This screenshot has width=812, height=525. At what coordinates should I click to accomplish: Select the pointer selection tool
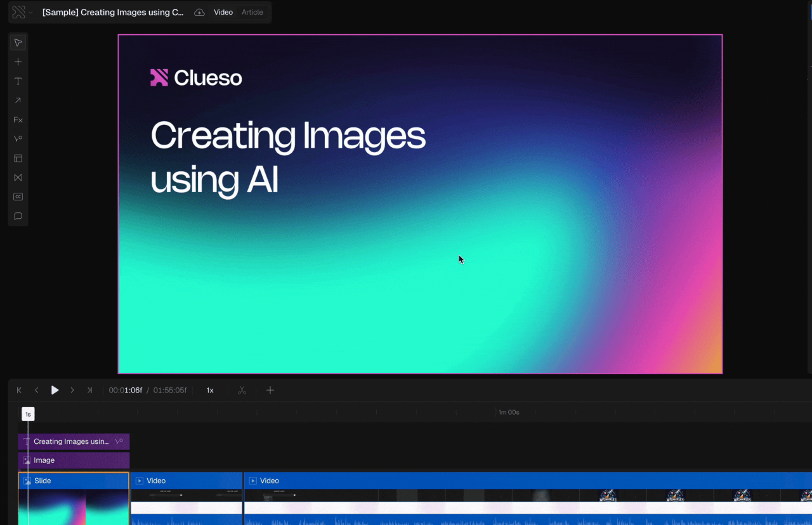[x=18, y=43]
